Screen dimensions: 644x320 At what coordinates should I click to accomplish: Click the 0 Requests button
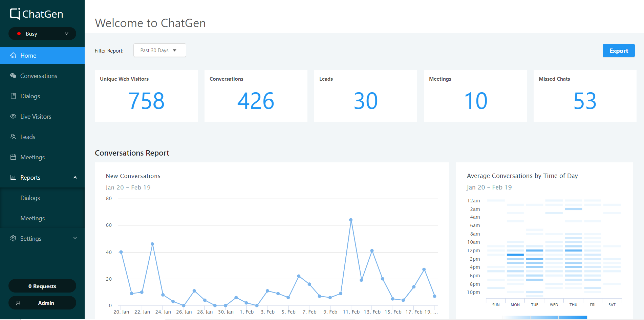tap(42, 286)
